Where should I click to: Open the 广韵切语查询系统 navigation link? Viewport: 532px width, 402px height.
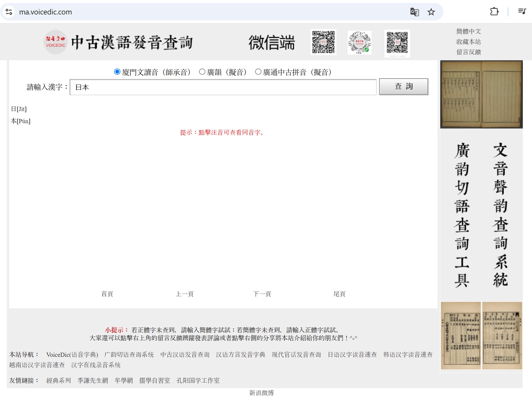click(x=129, y=354)
